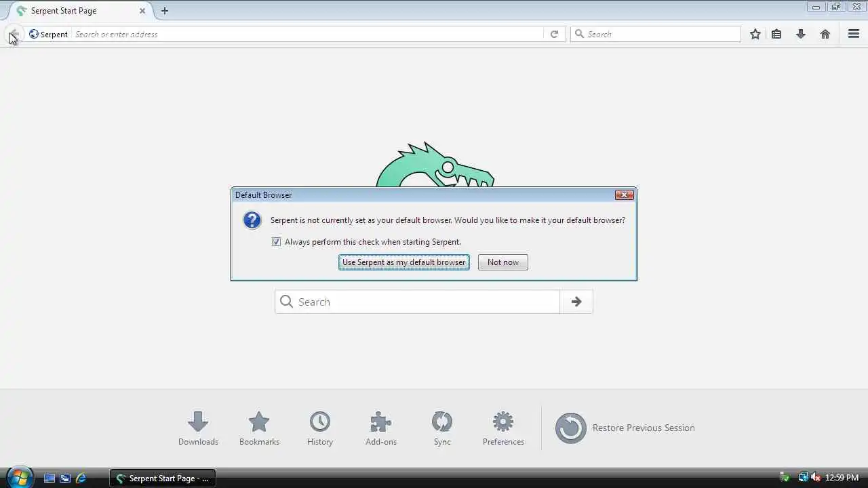Screen dimensions: 868x488
Task: Open the hamburger menu
Action: (854, 34)
